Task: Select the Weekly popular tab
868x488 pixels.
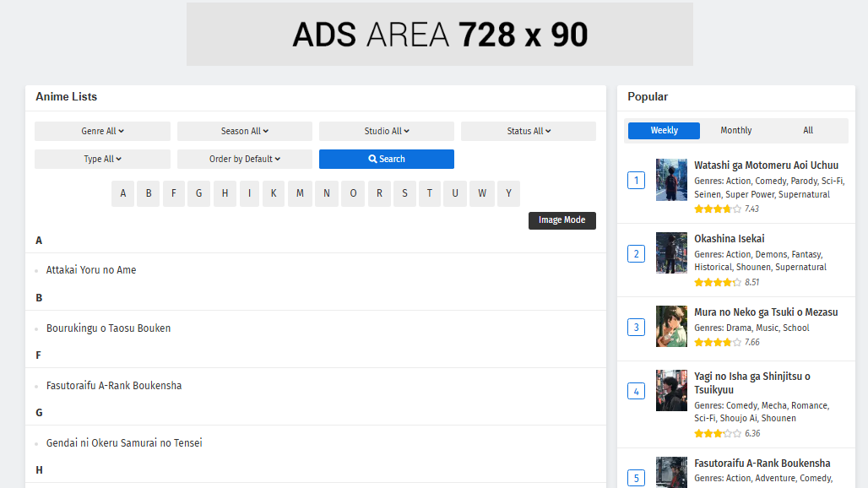Action: point(664,131)
